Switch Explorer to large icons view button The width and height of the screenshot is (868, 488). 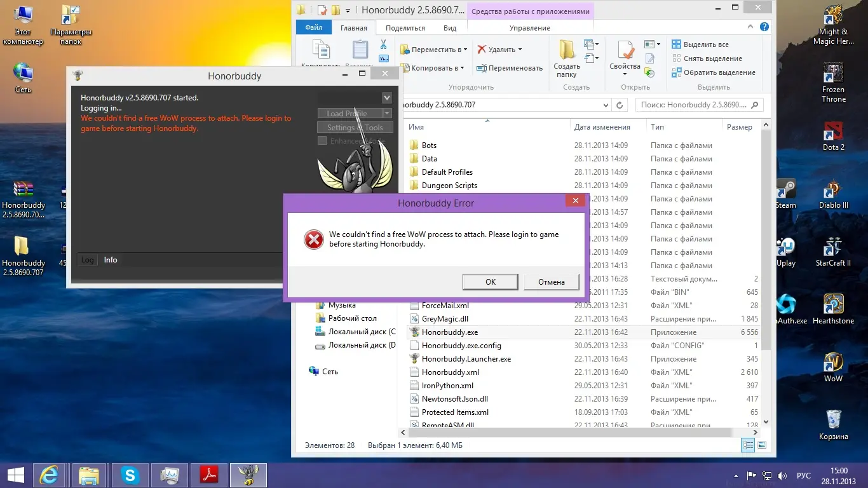tap(762, 445)
